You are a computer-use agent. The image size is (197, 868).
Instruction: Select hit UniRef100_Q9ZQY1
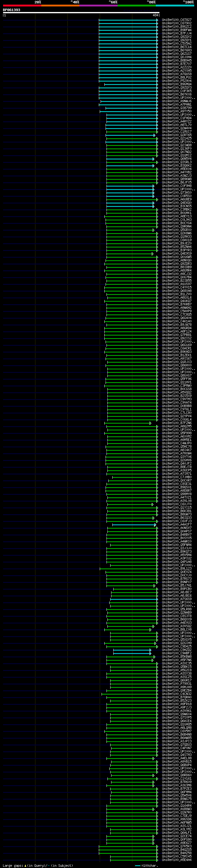tap(177, 40)
